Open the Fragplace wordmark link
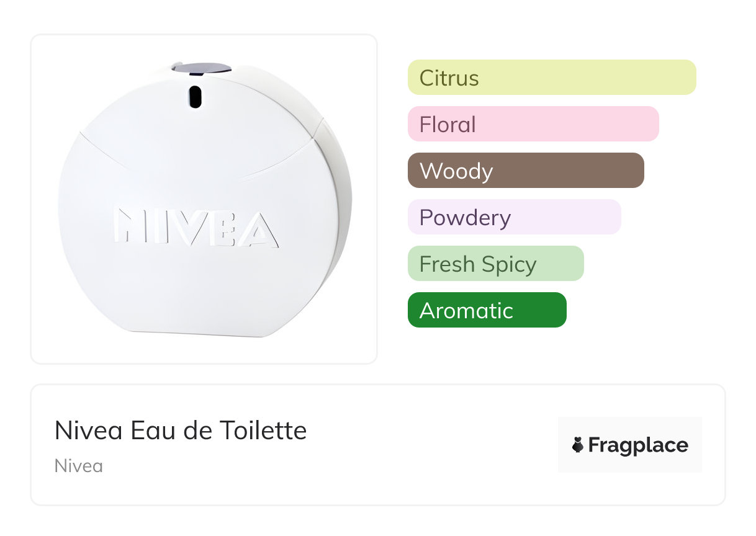The height and width of the screenshot is (536, 756). click(x=638, y=445)
